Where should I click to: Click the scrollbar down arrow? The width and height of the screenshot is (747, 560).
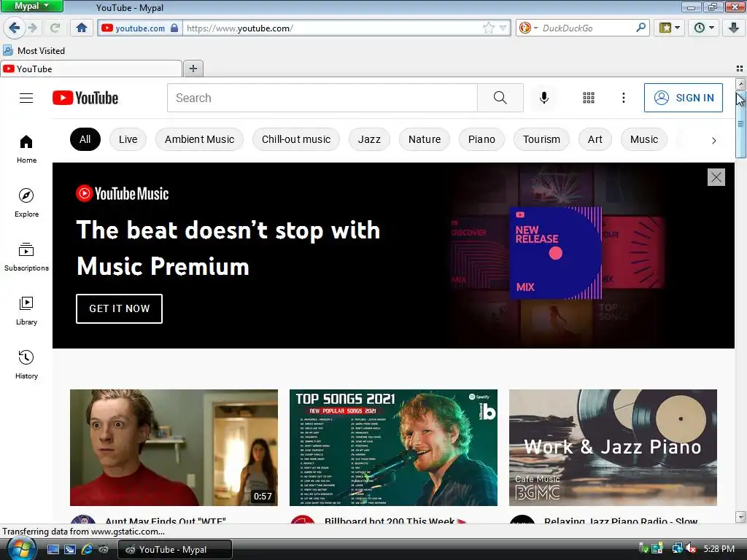741,517
